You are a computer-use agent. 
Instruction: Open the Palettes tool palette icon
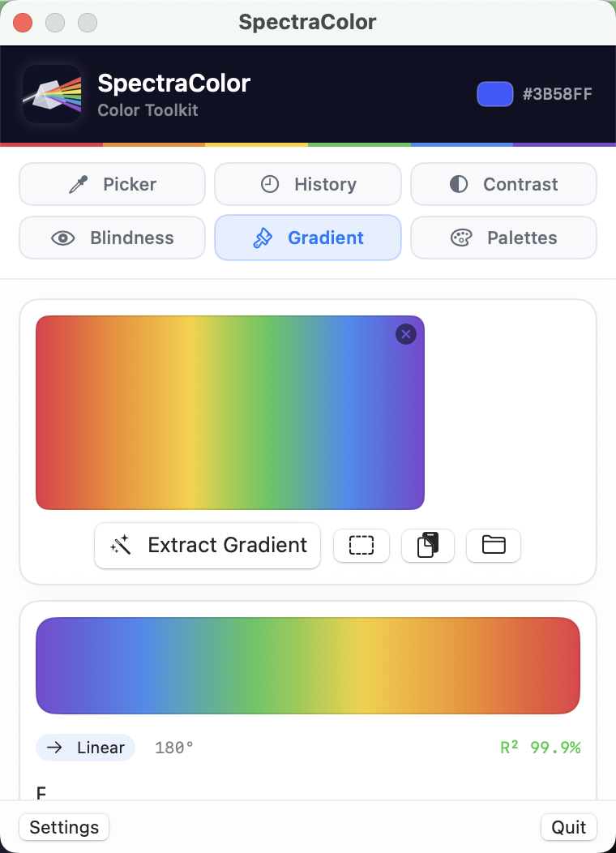[461, 238]
